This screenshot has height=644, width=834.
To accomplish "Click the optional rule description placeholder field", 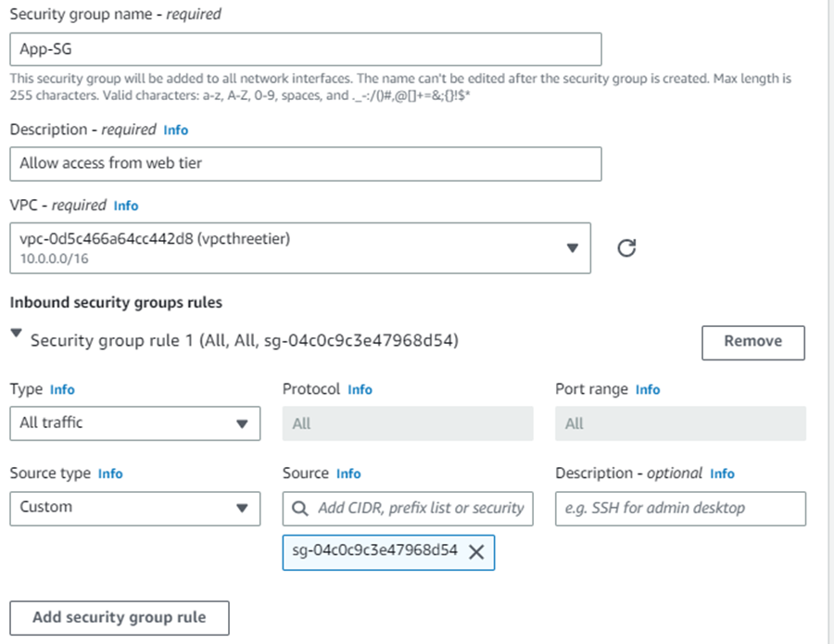I will click(x=680, y=508).
